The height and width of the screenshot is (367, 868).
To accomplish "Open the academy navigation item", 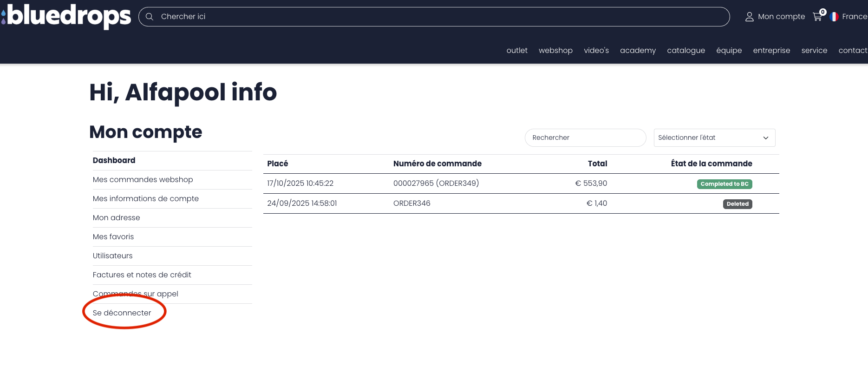I will [638, 50].
